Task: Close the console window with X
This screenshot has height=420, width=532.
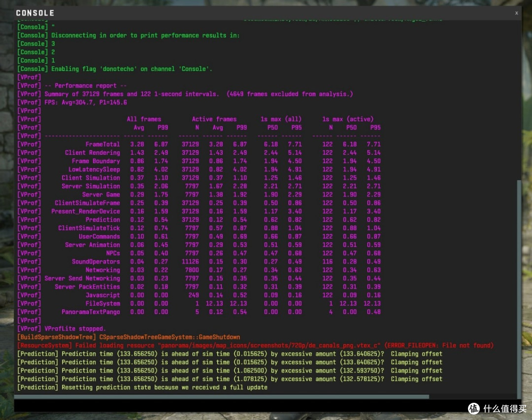Action: coord(516,13)
